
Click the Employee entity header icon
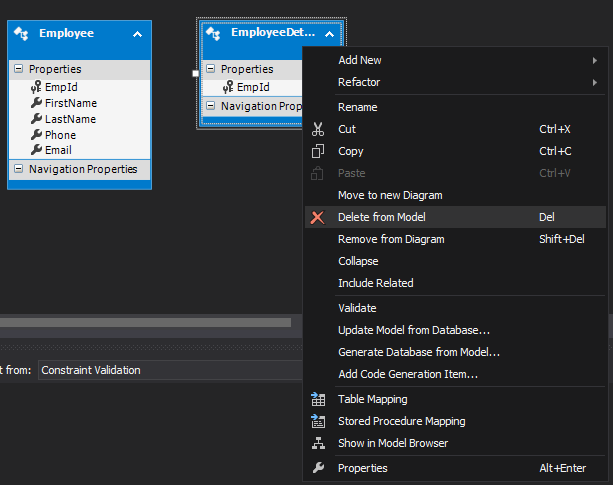[x=21, y=34]
